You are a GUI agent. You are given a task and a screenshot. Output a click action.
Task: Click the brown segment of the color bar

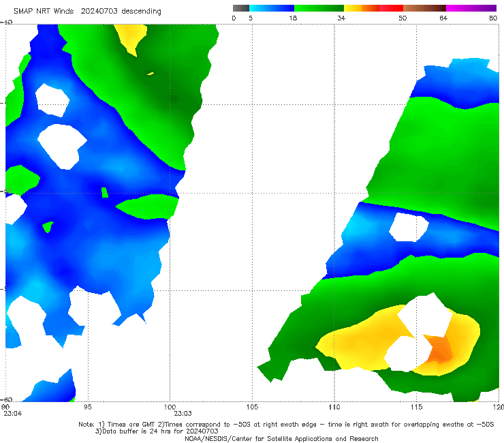tap(424, 8)
